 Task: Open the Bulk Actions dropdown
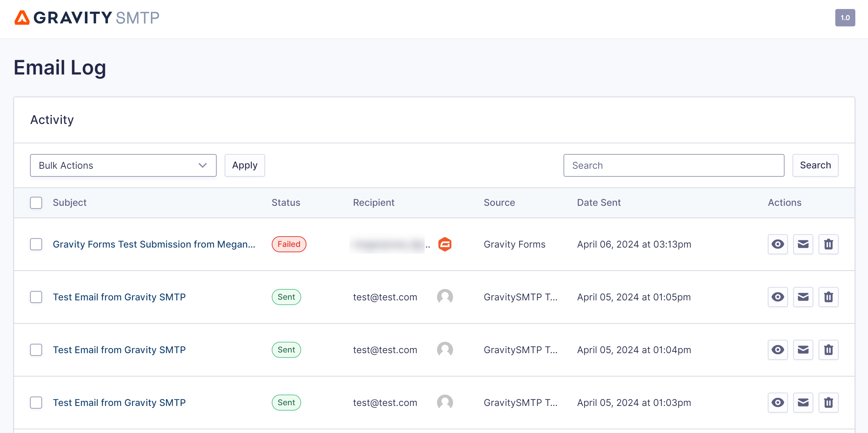[x=123, y=165]
